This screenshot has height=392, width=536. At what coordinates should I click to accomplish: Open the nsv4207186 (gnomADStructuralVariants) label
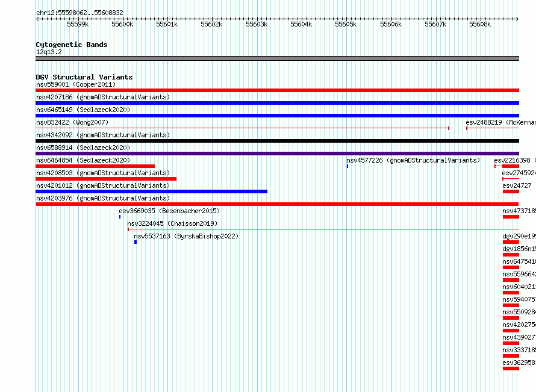(x=103, y=97)
